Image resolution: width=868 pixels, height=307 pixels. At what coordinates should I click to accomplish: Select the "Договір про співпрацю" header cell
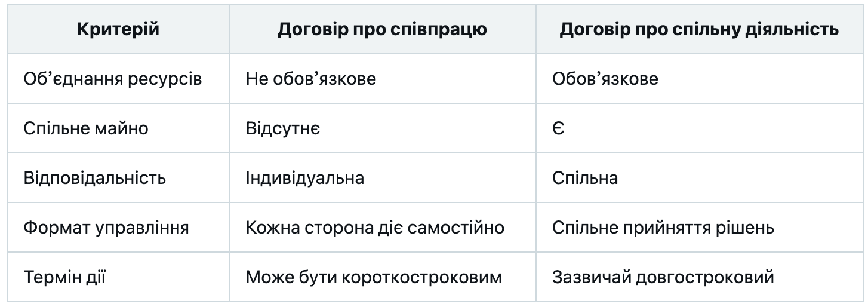[383, 30]
